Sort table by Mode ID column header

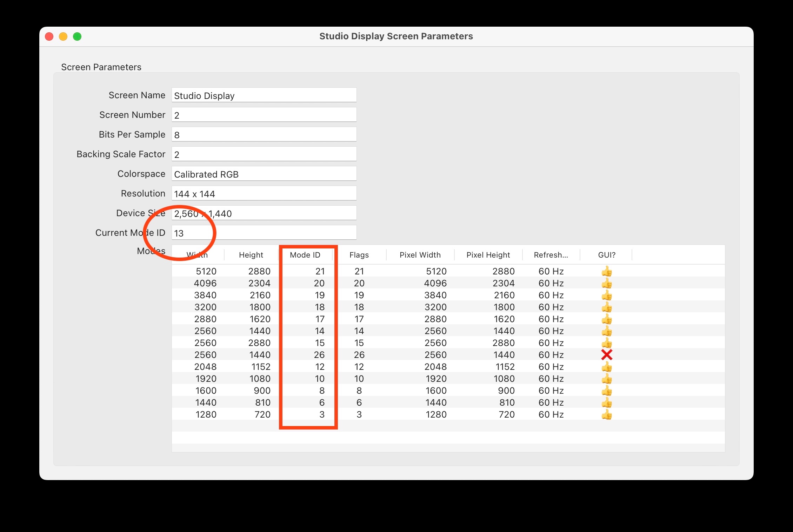point(305,255)
